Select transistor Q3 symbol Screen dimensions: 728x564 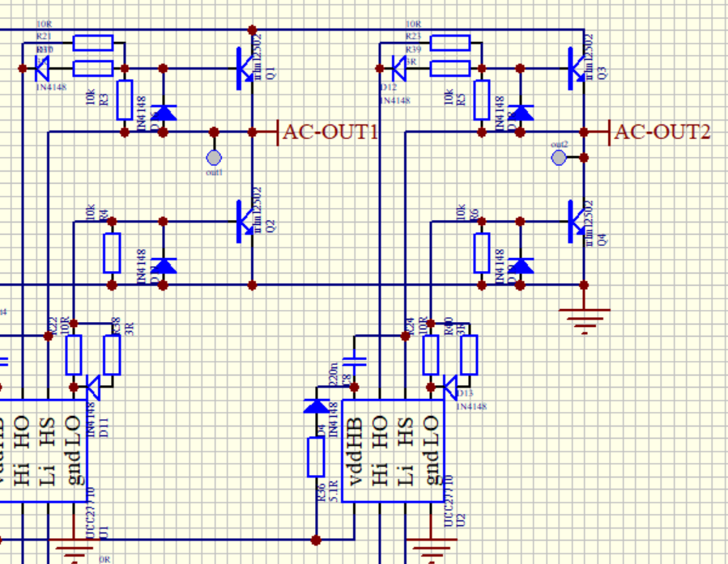577,68
